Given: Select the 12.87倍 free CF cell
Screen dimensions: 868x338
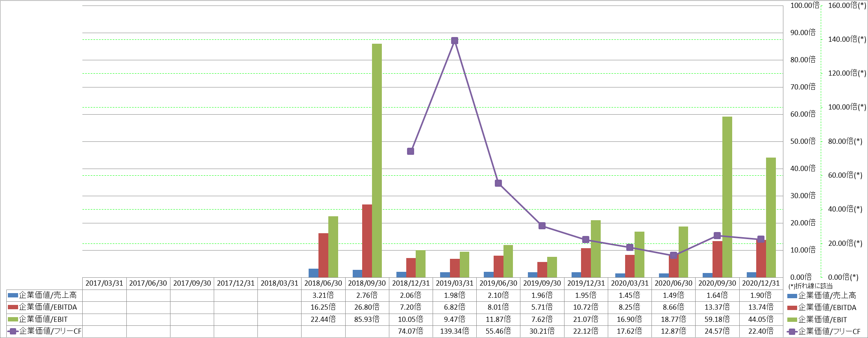Looking at the screenshot, I should coord(674,331).
